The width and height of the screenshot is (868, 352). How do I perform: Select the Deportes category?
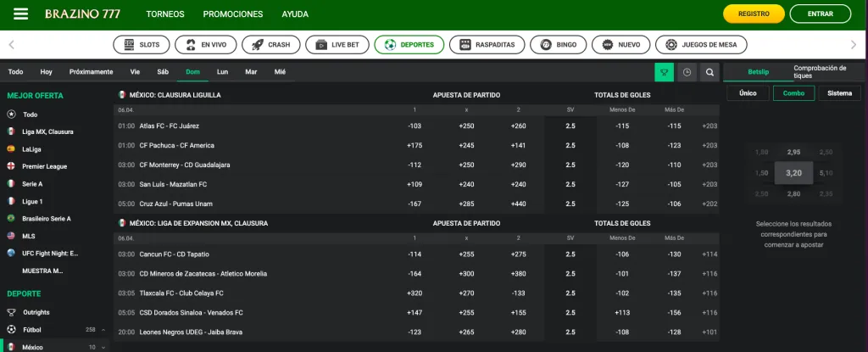[x=409, y=45]
